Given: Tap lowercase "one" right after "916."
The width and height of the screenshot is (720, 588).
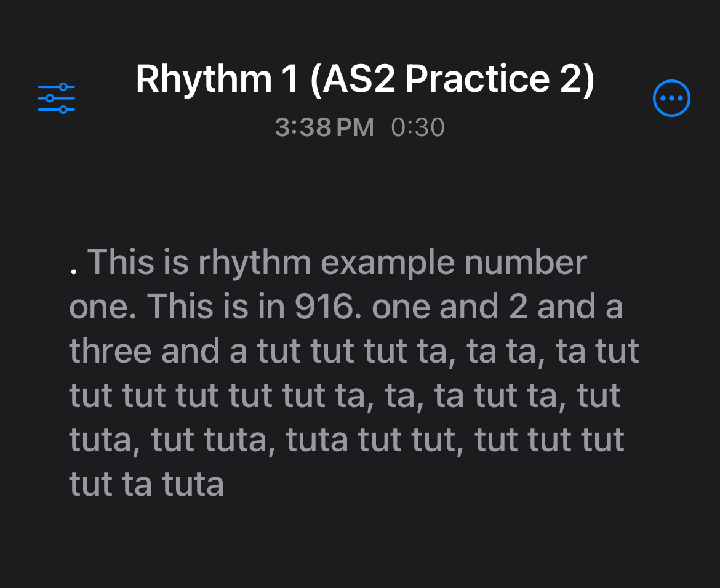Looking at the screenshot, I should pos(401,307).
